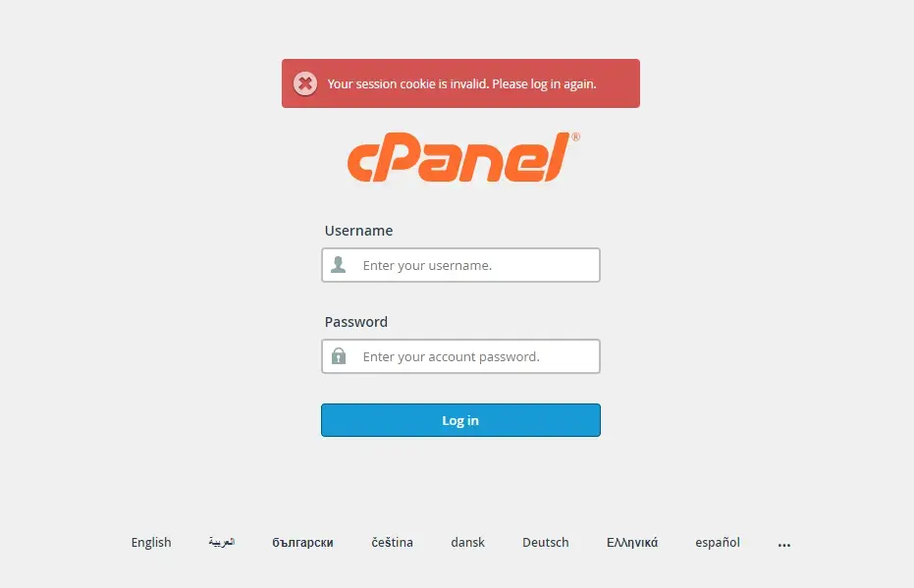Click the invalid session cookie error message
The height and width of the screenshot is (588, 914).
[x=461, y=83]
